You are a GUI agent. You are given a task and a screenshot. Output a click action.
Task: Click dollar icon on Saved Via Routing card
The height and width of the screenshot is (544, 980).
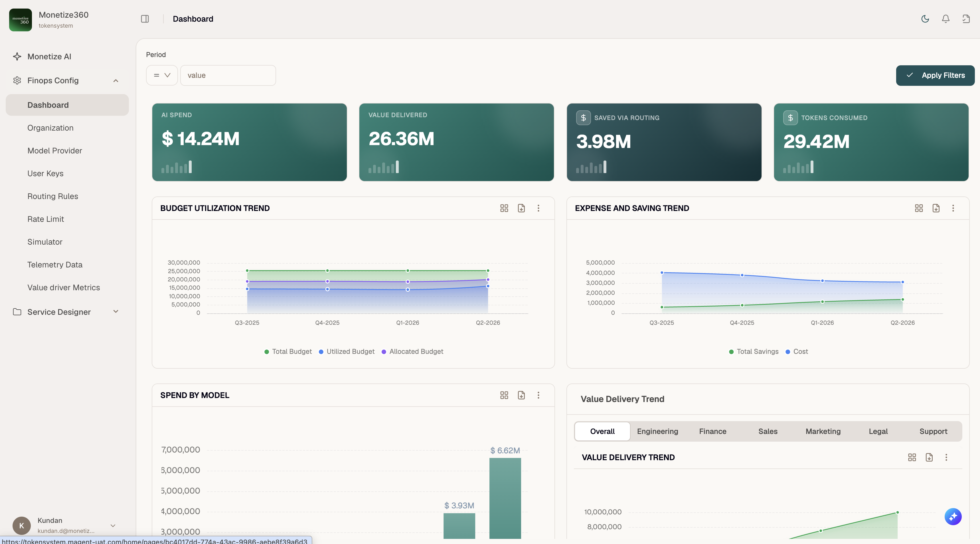[x=583, y=117]
